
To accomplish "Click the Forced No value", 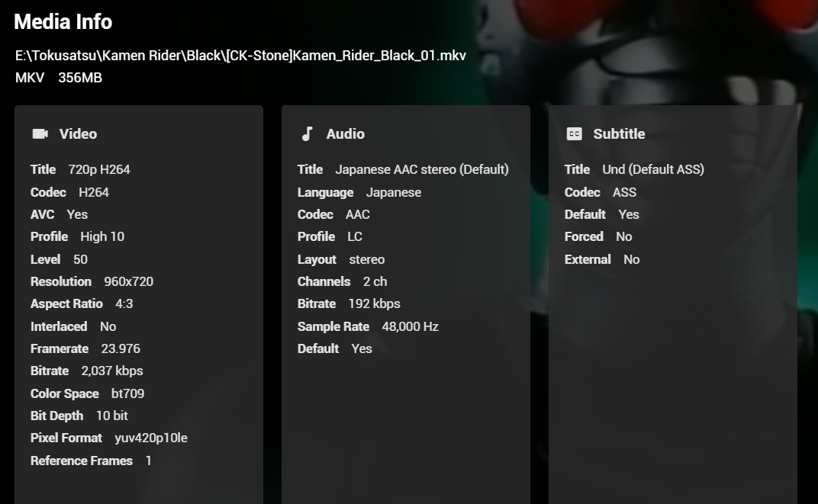I will tap(624, 236).
